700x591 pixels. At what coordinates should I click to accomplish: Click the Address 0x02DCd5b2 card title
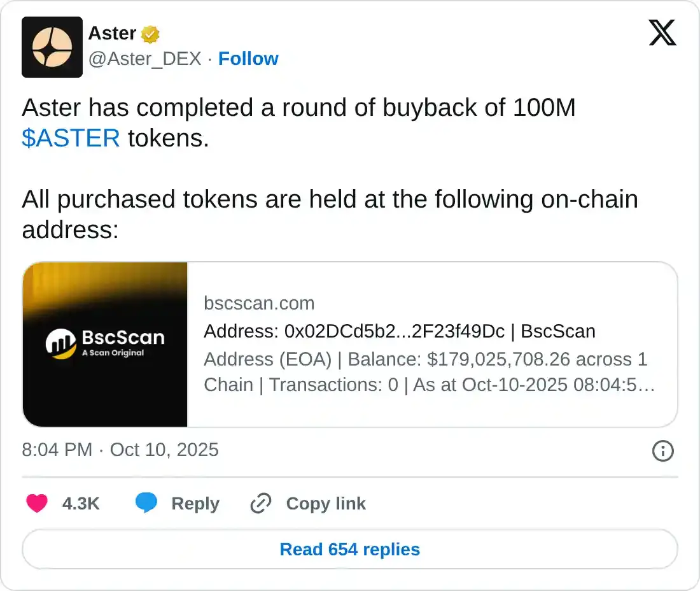click(x=399, y=331)
